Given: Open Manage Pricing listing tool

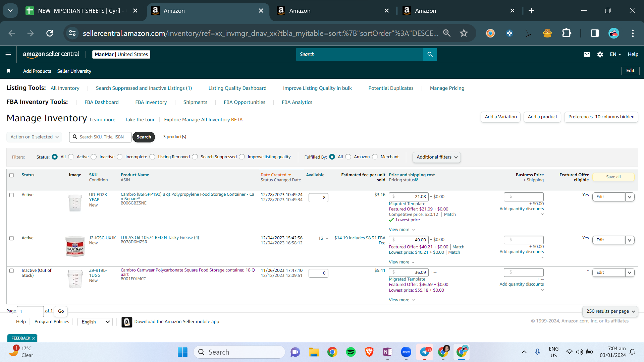Looking at the screenshot, I should 447,88.
